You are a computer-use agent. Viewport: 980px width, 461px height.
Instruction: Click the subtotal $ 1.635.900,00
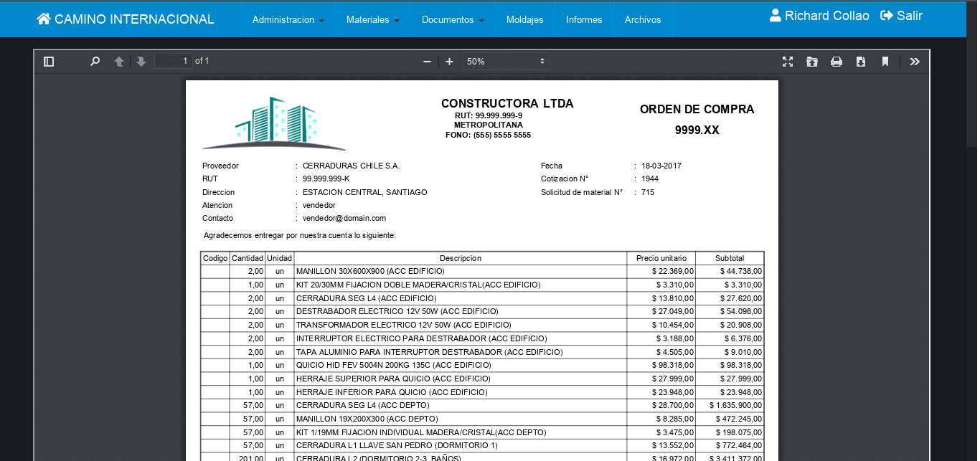pos(735,405)
